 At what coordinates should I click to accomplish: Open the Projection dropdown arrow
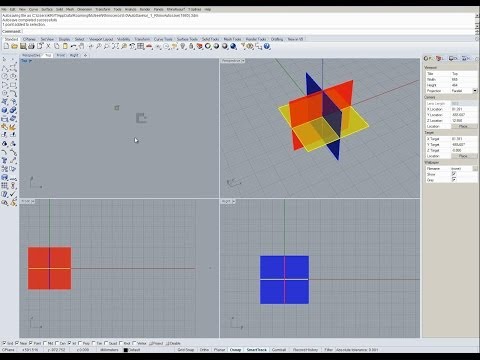click(x=475, y=90)
